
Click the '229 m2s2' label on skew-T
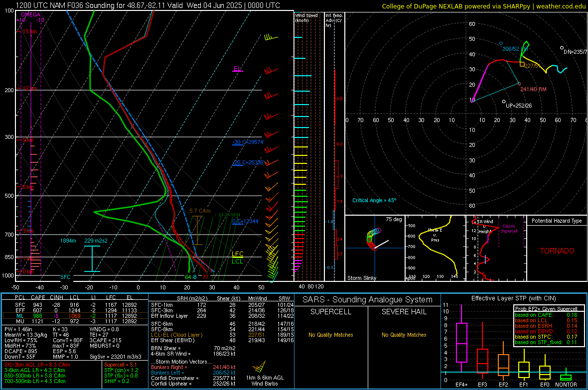(96, 241)
